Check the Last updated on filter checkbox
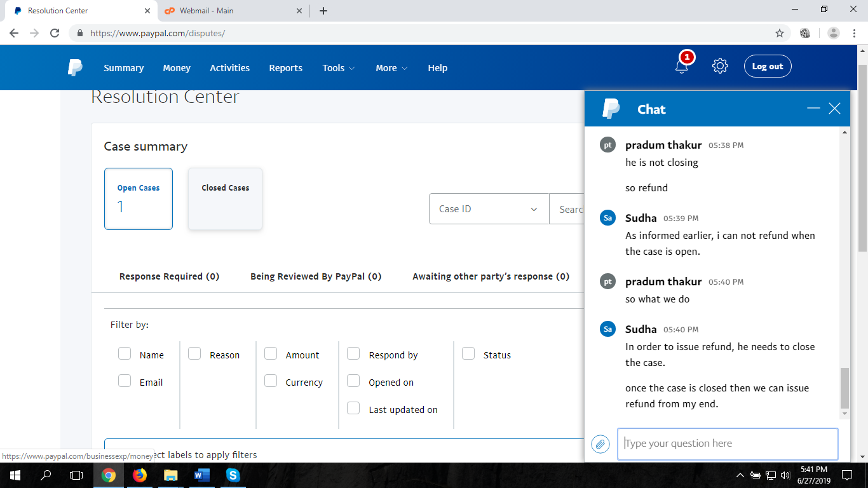Image resolution: width=868 pixels, height=488 pixels. pyautogui.click(x=353, y=409)
